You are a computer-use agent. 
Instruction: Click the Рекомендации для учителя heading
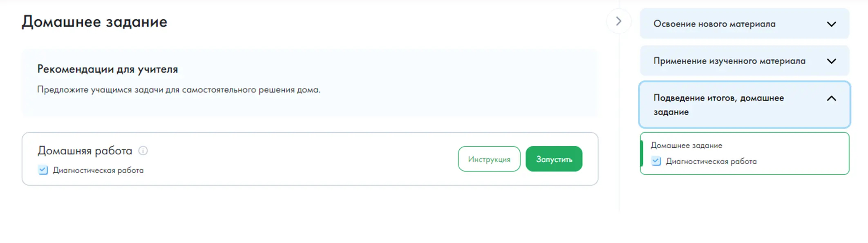click(x=107, y=69)
